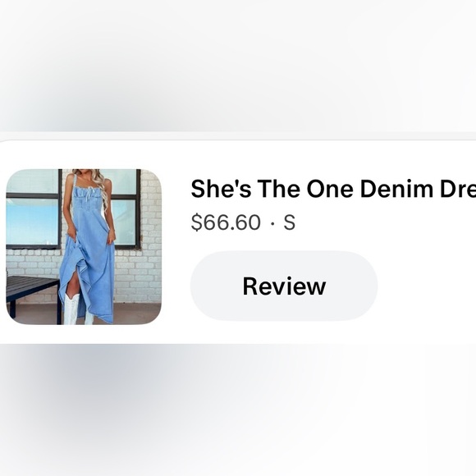Click the word Review inside the button
476x476 pixels.
pos(284,286)
